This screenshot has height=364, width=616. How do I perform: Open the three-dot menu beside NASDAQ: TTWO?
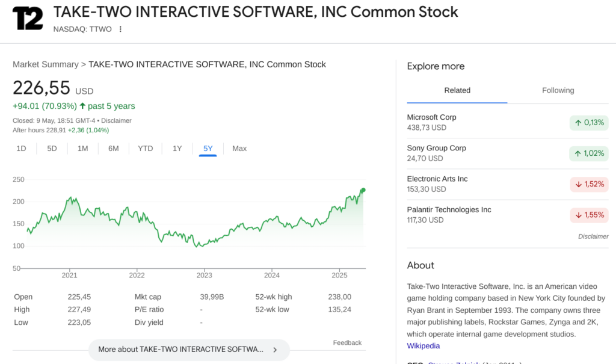pyautogui.click(x=120, y=29)
